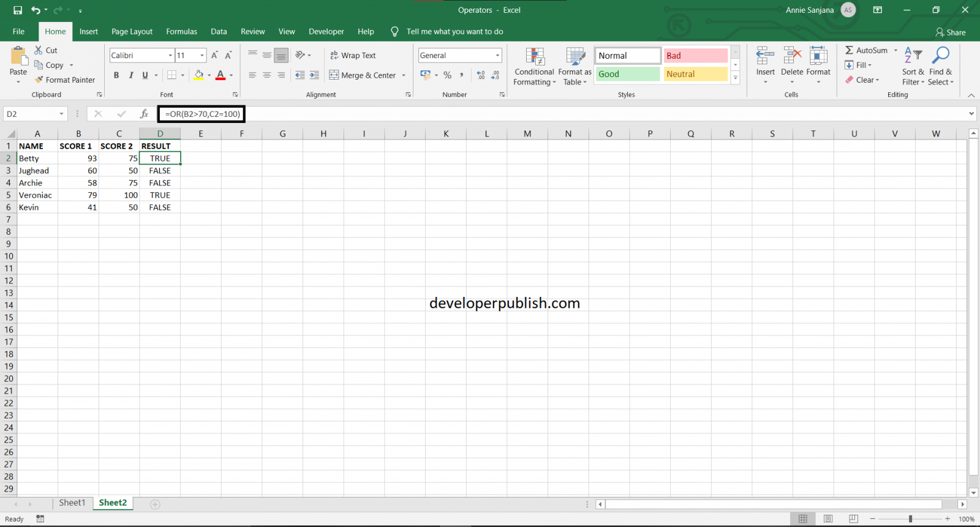Click the Cut scissors icon

pos(39,50)
